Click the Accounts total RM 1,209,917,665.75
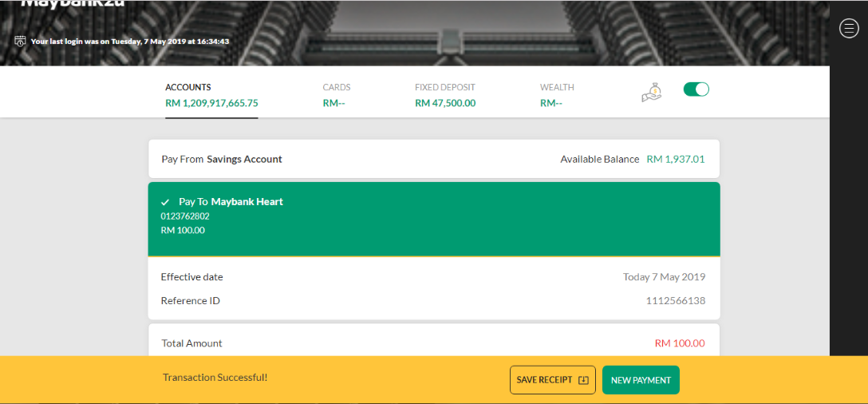This screenshot has height=404, width=868. point(211,103)
